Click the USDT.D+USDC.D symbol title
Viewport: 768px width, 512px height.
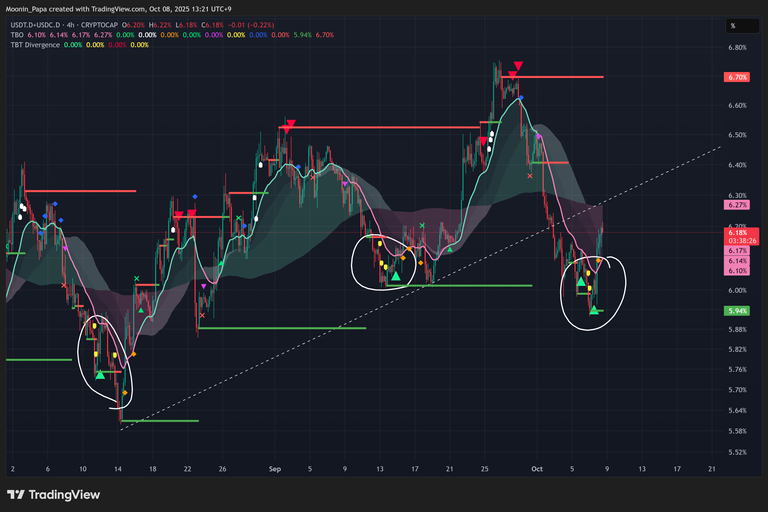tap(39, 23)
